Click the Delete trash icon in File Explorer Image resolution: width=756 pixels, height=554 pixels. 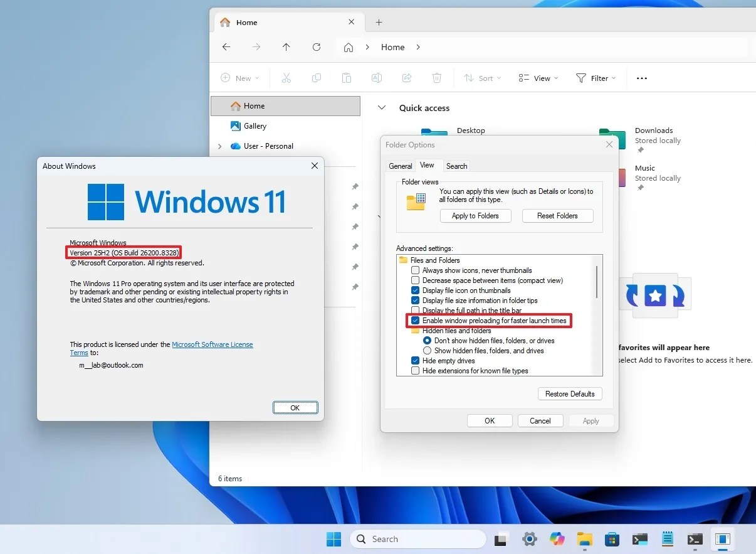click(x=437, y=78)
